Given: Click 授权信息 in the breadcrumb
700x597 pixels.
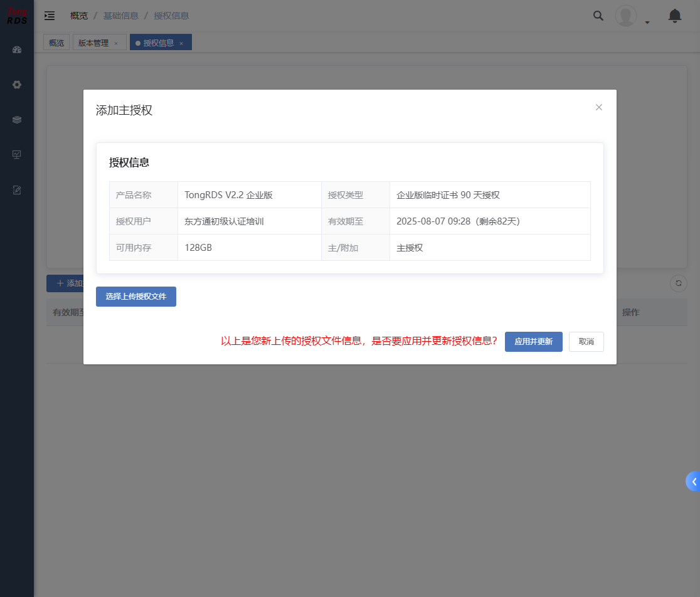Looking at the screenshot, I should tap(171, 16).
